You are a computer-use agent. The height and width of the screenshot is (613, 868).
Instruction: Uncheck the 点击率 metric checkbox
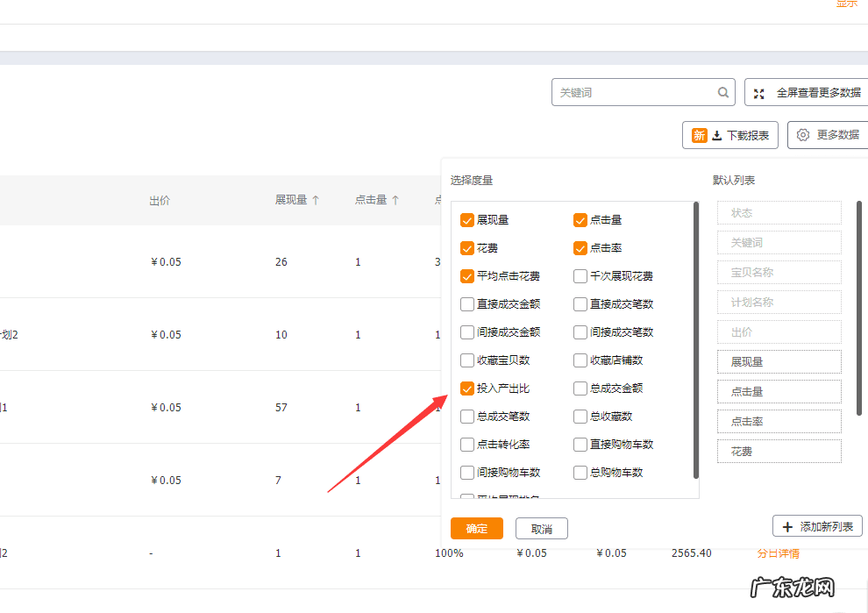(580, 248)
